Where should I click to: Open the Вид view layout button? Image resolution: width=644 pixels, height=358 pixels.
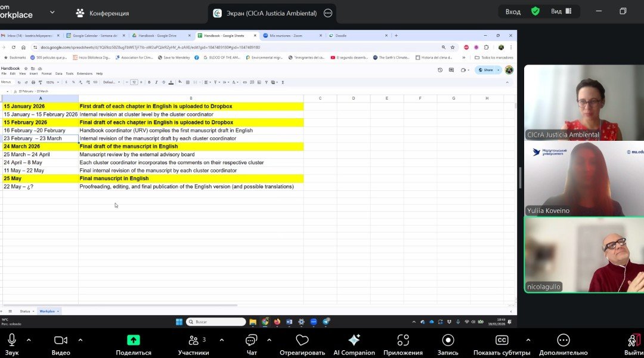(561, 11)
